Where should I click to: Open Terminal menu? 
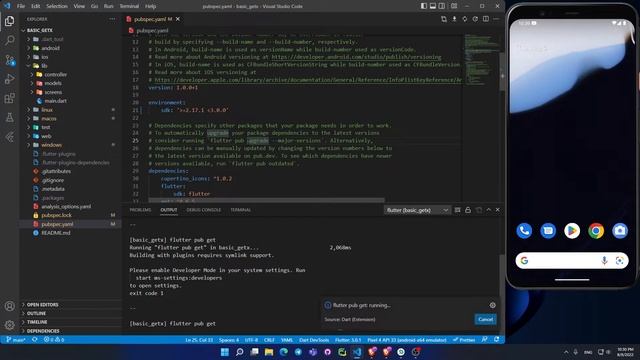click(x=129, y=6)
